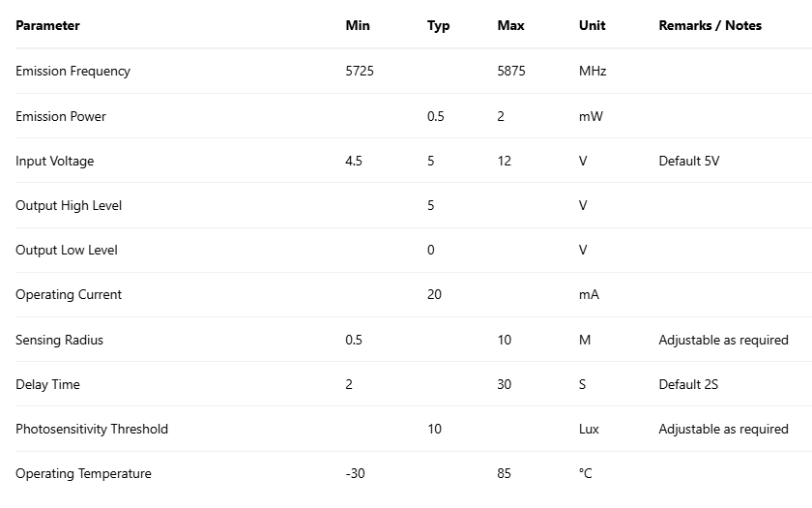Viewport: 812px width, 508px height.
Task: Click the Input Voltage parameter cell
Action: tap(55, 161)
